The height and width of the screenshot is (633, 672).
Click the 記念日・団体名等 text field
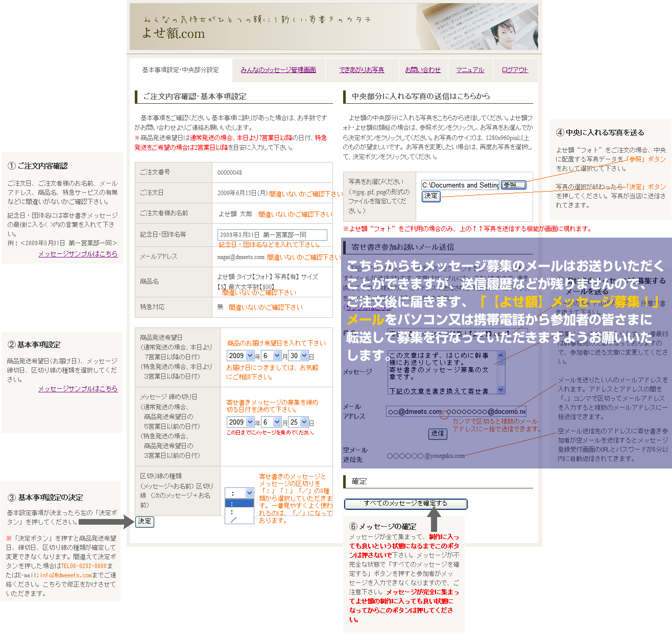pyautogui.click(x=272, y=235)
